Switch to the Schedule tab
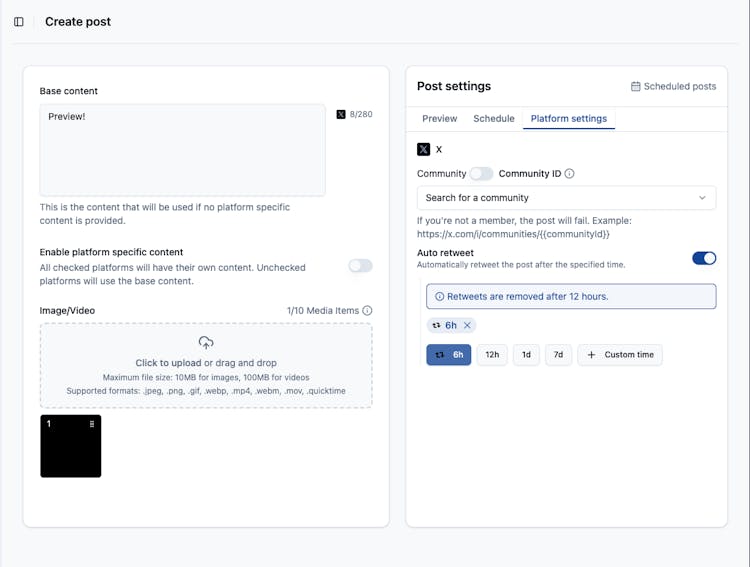The image size is (750, 567). coord(494,119)
